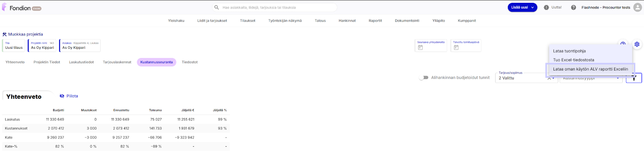This screenshot has width=644, height=154.
Task: Open the Ylläpito navigation item
Action: [439, 21]
